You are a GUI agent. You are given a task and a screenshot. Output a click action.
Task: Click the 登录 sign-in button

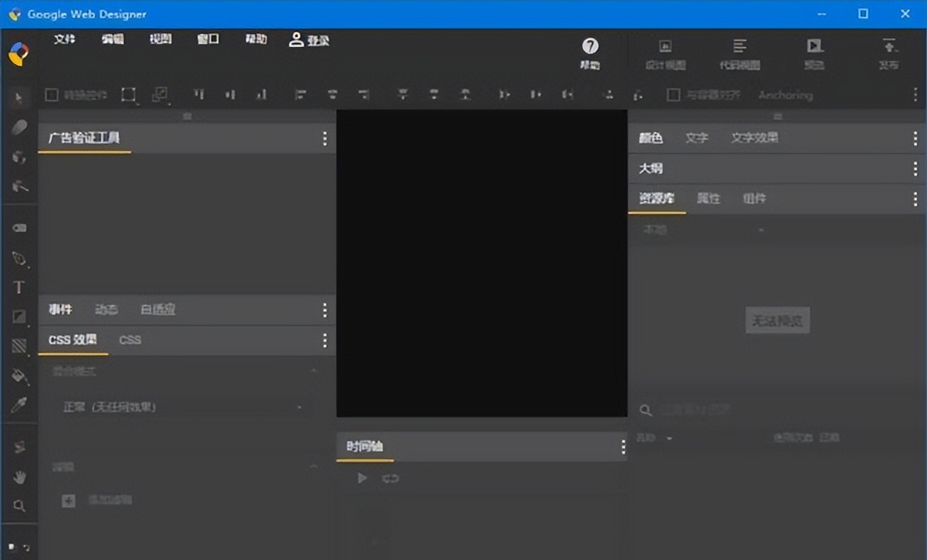(309, 40)
